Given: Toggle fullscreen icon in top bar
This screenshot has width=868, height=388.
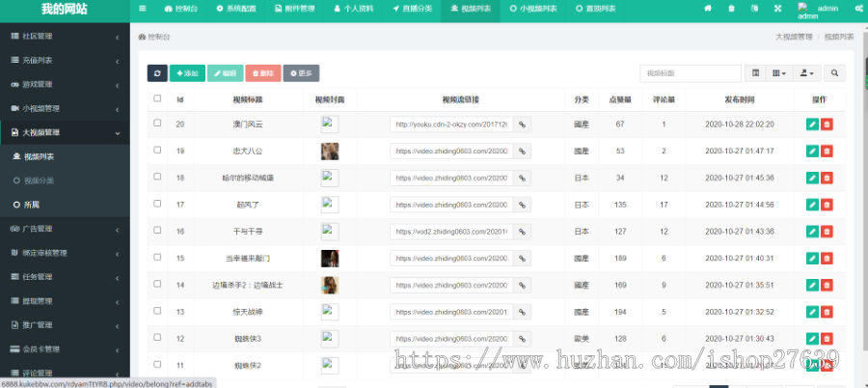Looking at the screenshot, I should [x=777, y=9].
